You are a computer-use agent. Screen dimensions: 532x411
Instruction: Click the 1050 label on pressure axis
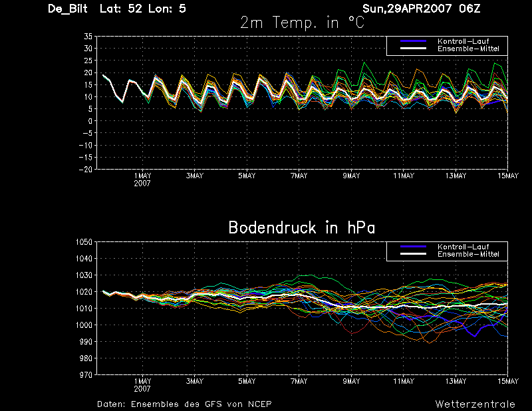[x=84, y=242]
